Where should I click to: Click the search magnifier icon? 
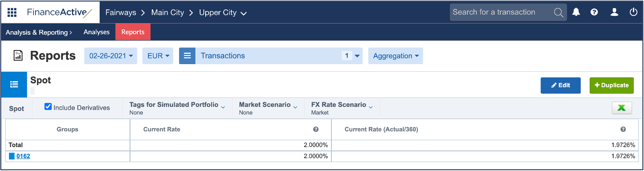coord(558,12)
